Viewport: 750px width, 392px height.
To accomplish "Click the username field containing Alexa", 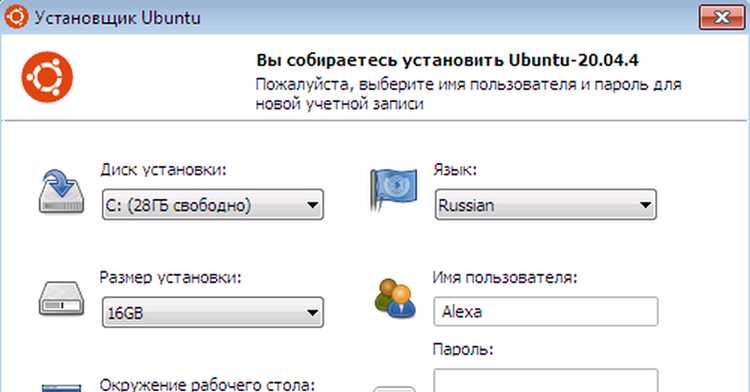I will [x=546, y=312].
